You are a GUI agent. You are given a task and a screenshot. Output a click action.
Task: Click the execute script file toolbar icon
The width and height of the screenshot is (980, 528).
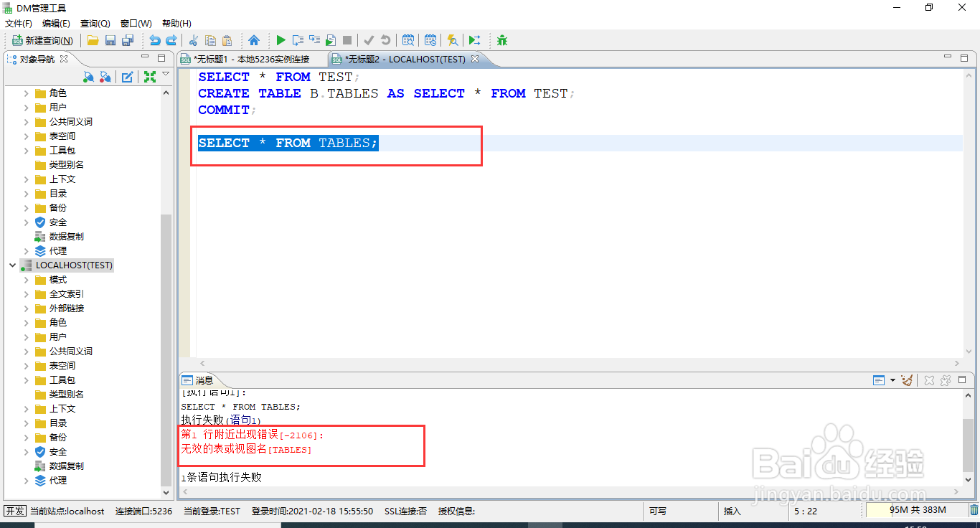pos(331,40)
